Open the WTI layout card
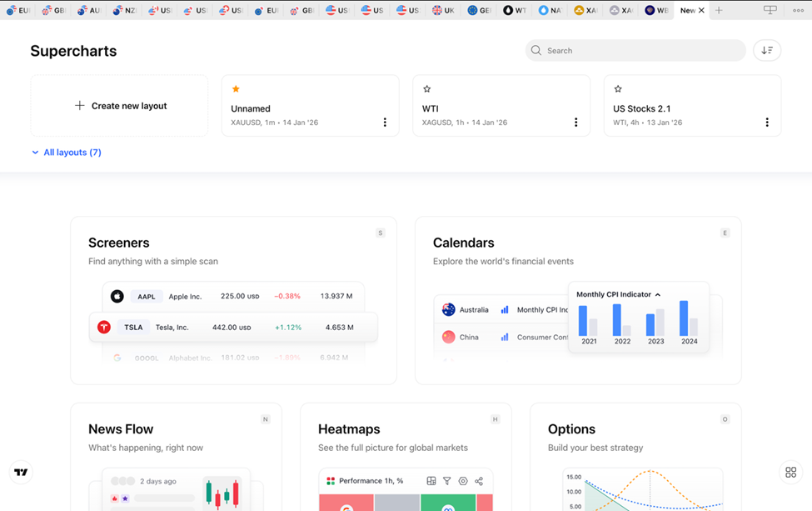Viewport: 812px width, 511px height. [501, 106]
